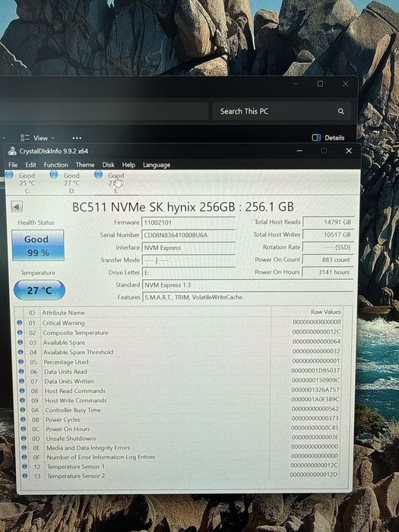Click the Transfer Mode field
Image resolution: width=399 pixels, height=532 pixels.
188,260
